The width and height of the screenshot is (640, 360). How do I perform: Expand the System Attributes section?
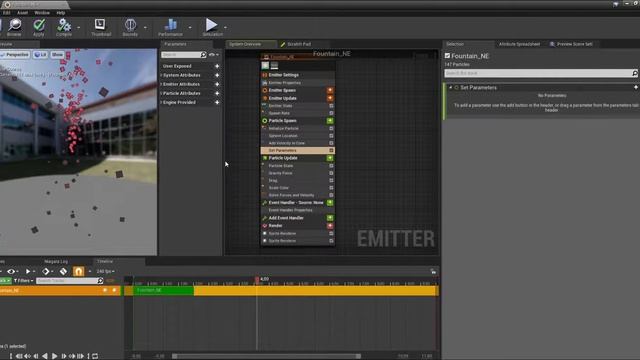(x=162, y=75)
